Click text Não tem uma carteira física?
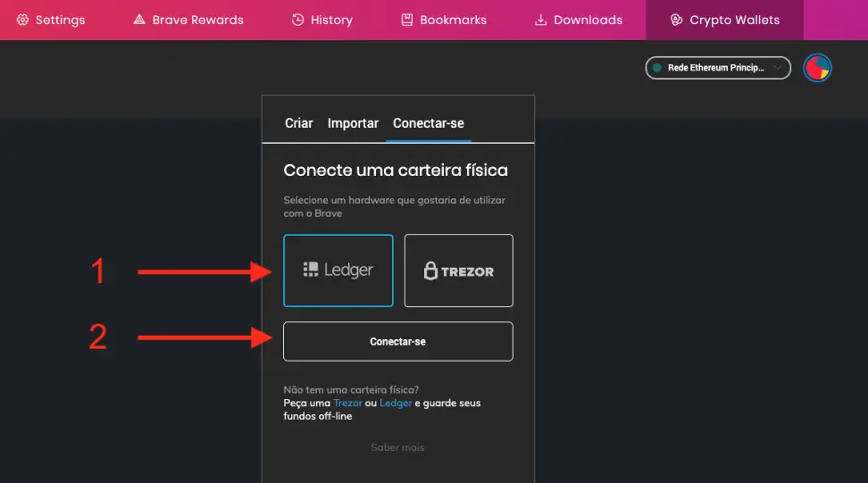This screenshot has width=868, height=483. (x=351, y=389)
